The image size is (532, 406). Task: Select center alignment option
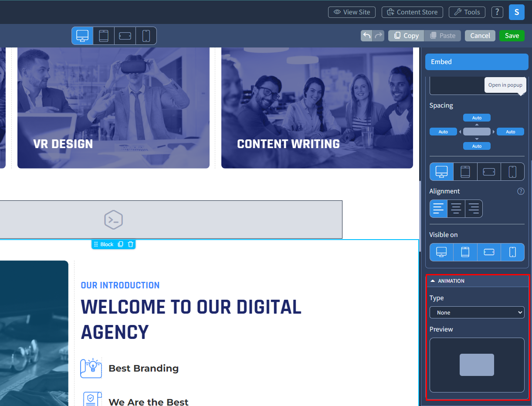coord(456,209)
